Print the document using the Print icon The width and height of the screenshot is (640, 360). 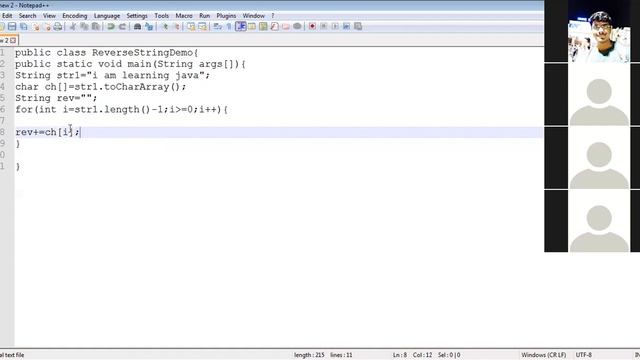point(58,27)
